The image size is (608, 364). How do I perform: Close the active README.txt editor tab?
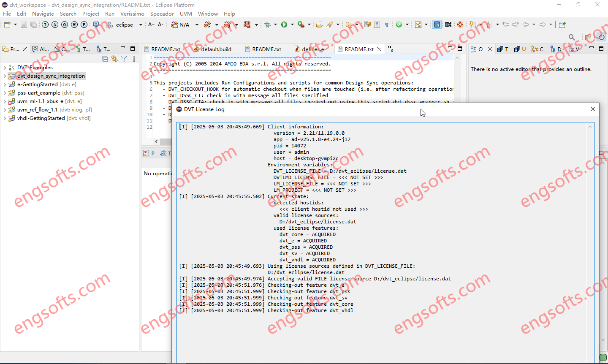click(x=379, y=49)
